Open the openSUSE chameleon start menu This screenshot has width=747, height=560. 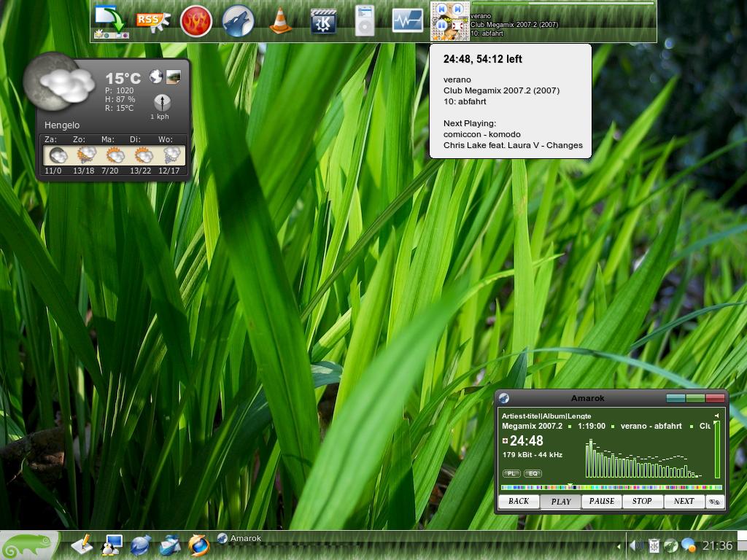(29, 545)
